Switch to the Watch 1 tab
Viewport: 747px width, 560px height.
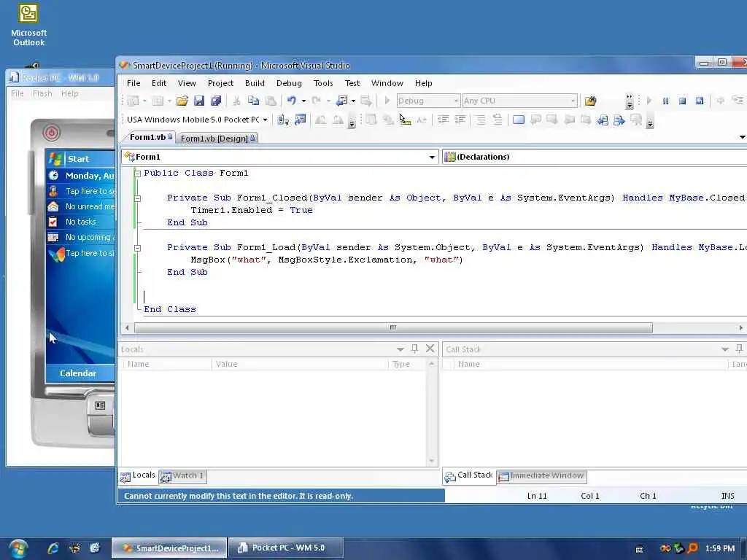(183, 475)
